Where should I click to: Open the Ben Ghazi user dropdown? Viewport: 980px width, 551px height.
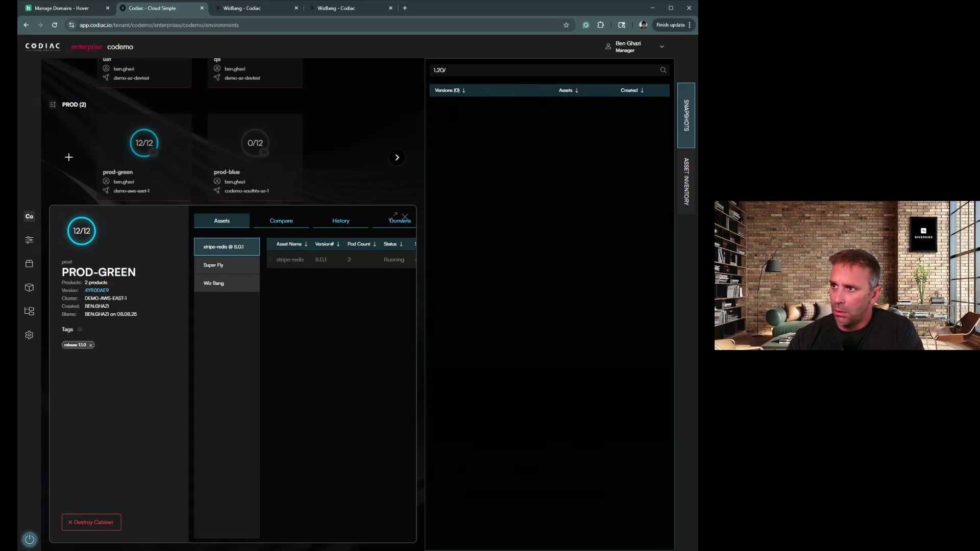(x=662, y=46)
